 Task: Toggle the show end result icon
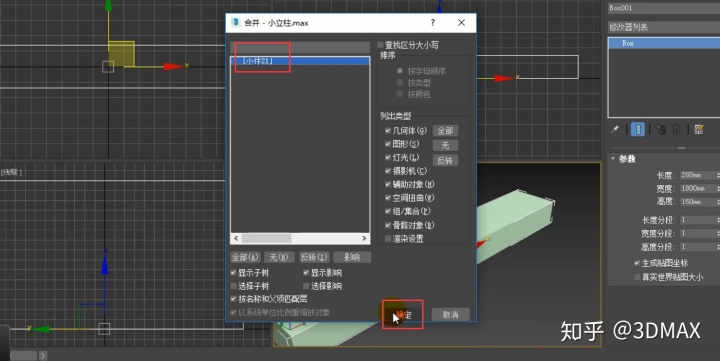tap(638, 130)
